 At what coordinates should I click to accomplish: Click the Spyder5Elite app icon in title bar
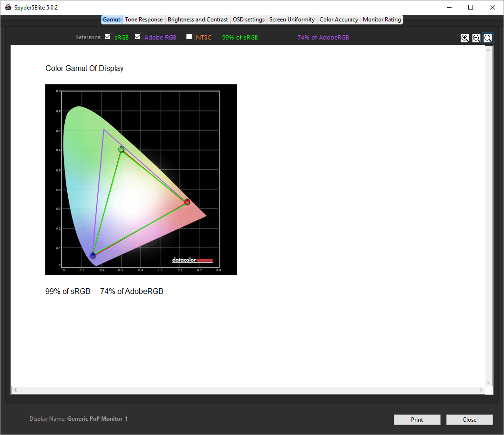(8, 7)
